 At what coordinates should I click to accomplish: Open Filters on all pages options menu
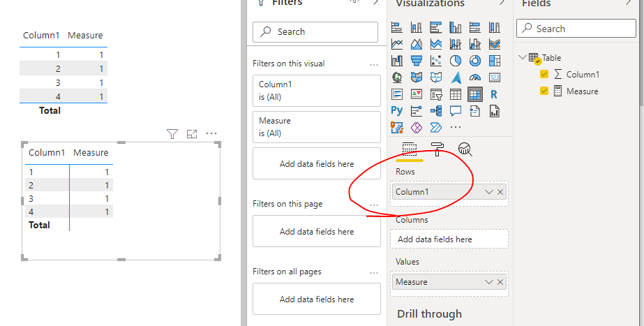pos(374,272)
